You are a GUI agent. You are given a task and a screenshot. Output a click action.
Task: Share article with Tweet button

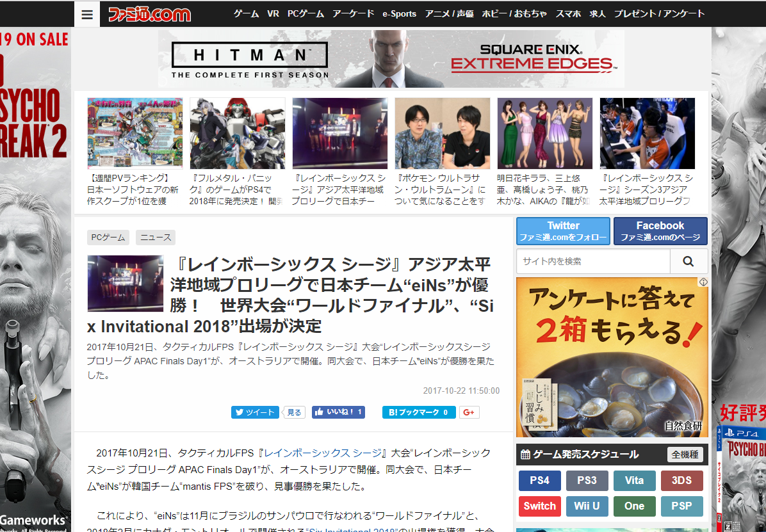tap(255, 412)
